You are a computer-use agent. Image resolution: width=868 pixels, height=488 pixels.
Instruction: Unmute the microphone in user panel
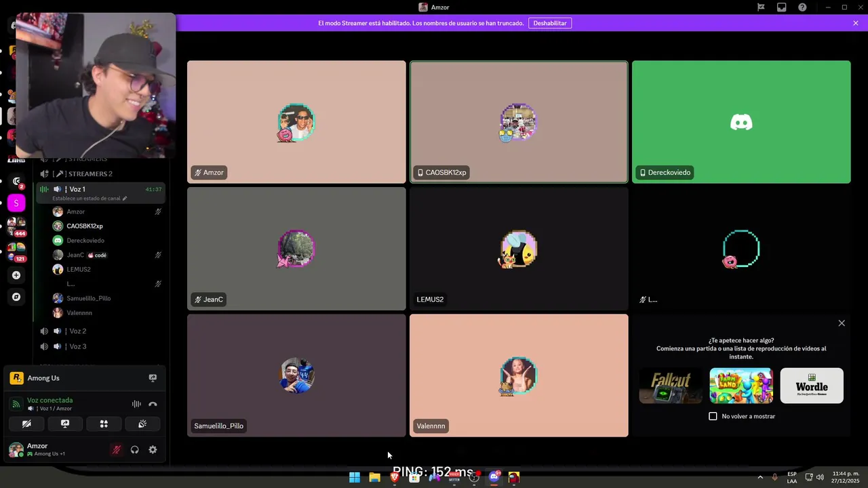point(117,449)
